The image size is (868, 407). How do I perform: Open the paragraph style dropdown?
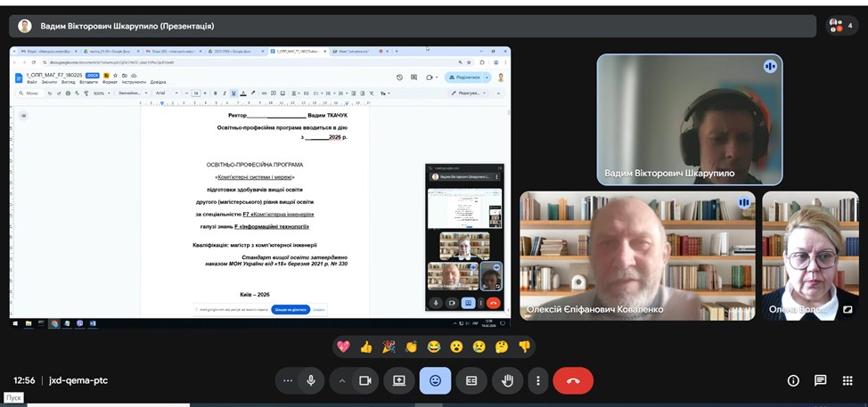click(x=133, y=93)
